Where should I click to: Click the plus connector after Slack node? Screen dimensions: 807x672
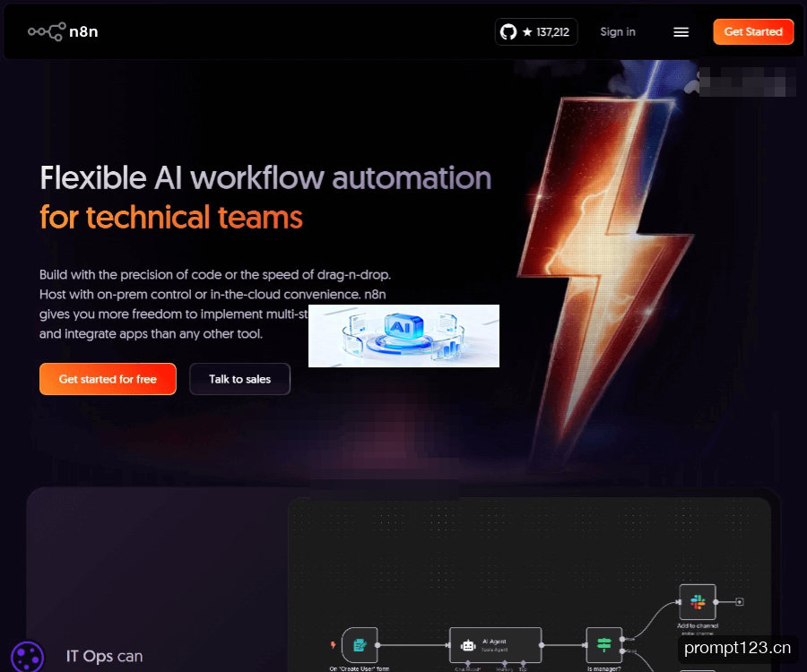tap(740, 601)
